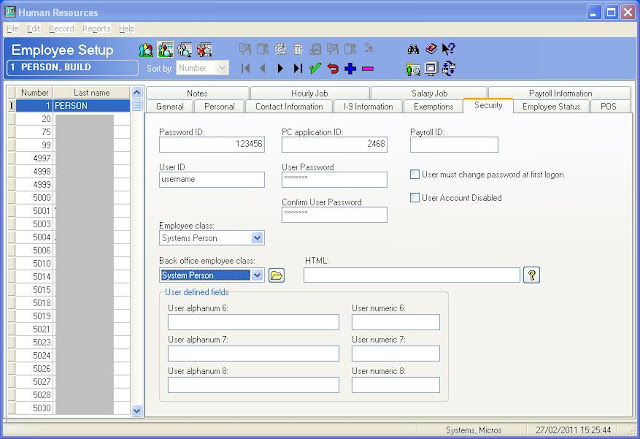The height and width of the screenshot is (439, 640).
Task: Click the yellow folder icon next to Back office class
Action: (x=276, y=275)
